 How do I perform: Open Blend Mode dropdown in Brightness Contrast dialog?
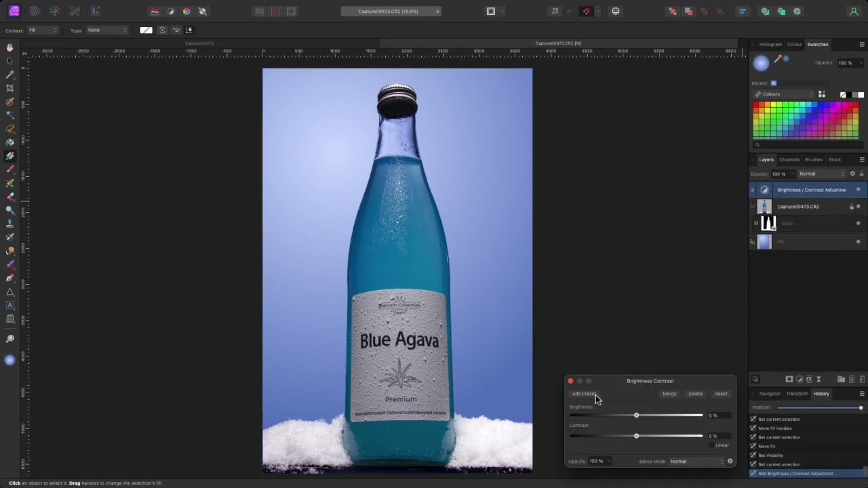[696, 462]
